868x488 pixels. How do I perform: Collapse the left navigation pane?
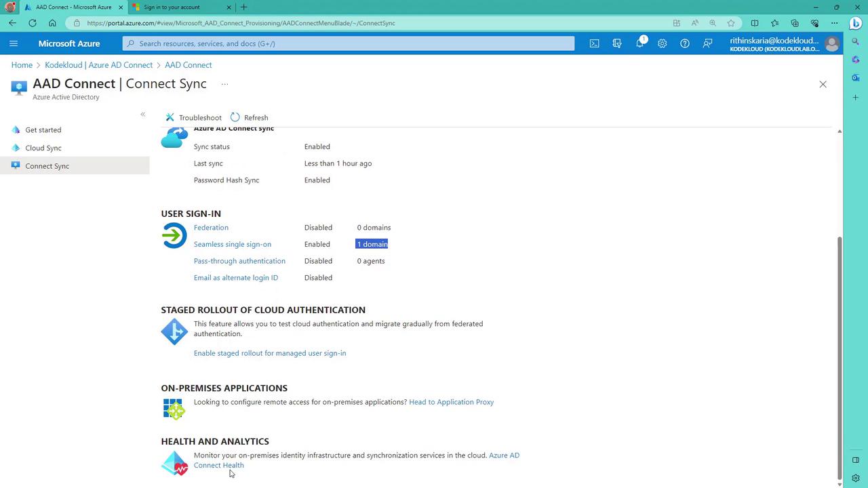pos(142,114)
